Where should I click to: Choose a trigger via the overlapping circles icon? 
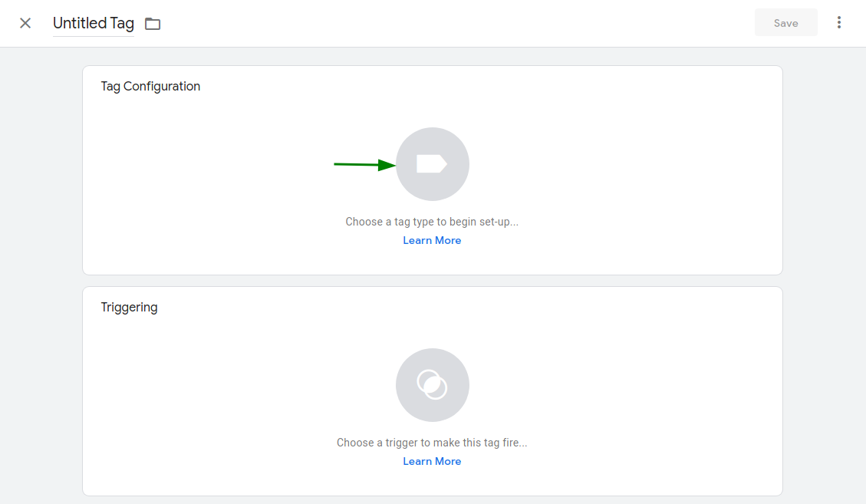(x=433, y=384)
